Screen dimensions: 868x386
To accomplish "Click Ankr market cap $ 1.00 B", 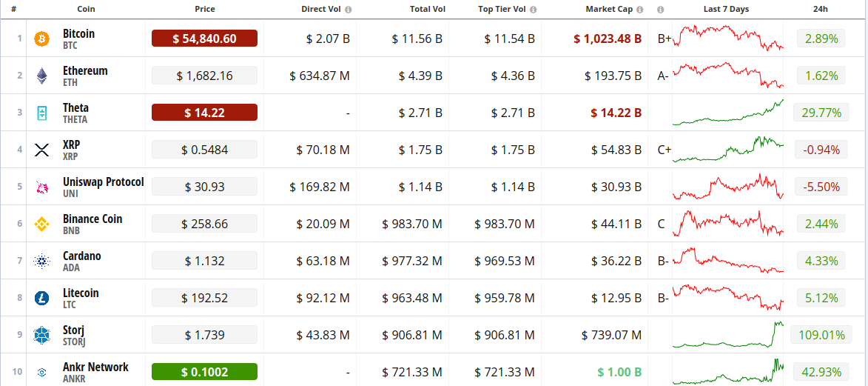I will (x=619, y=372).
